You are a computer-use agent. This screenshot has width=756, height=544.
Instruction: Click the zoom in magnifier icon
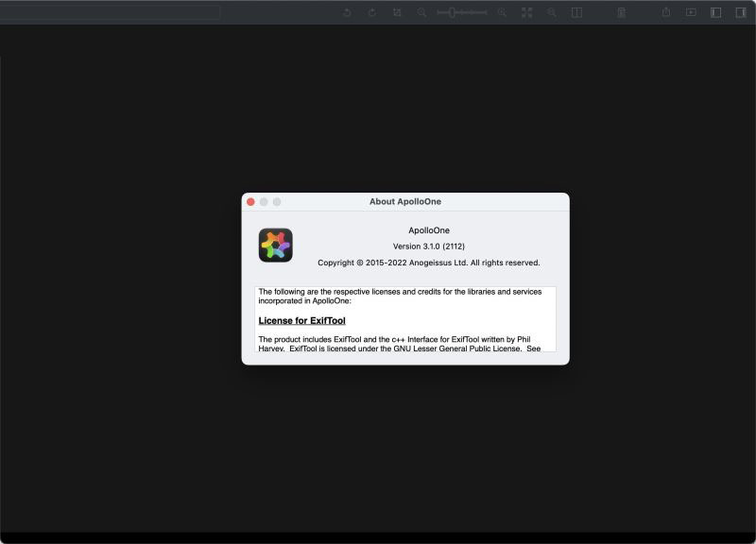pos(502,12)
